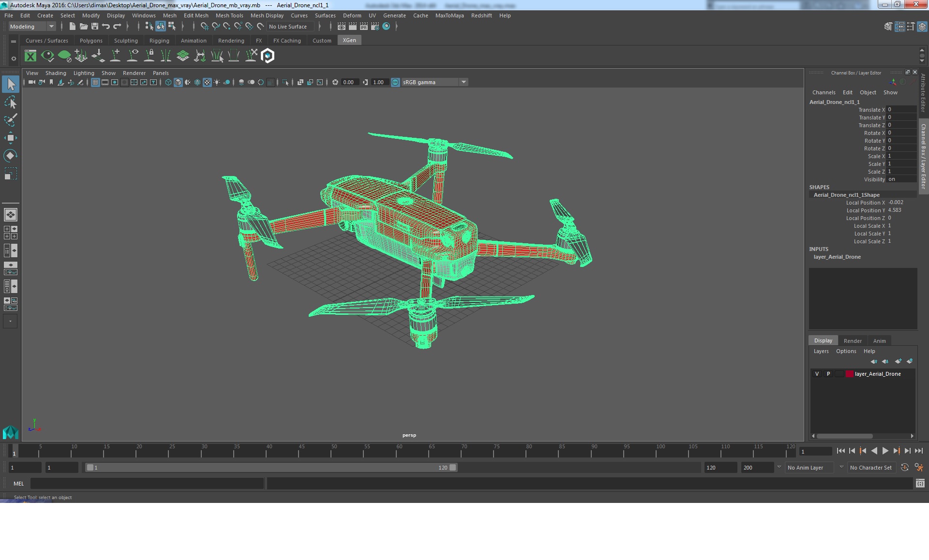
Task: Pick the Paint selection tool
Action: 11,120
